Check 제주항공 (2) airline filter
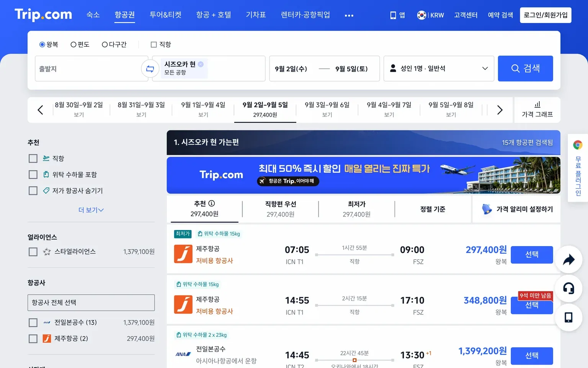 tap(33, 339)
